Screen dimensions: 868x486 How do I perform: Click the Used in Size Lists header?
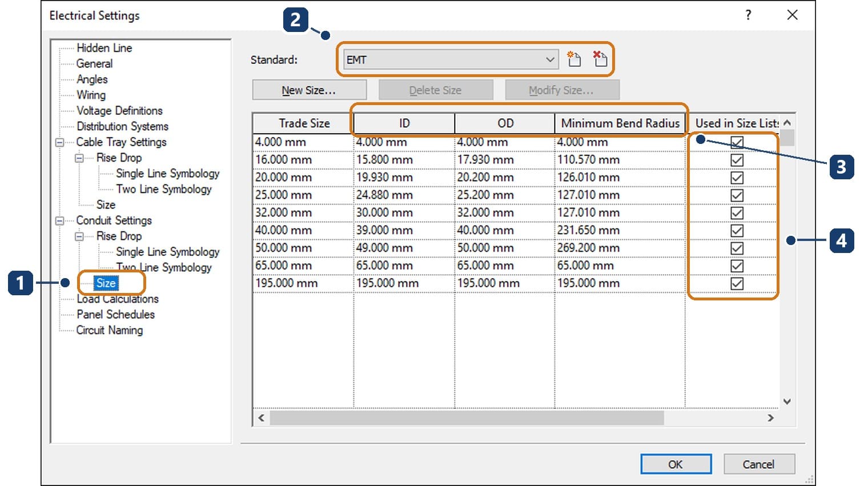coord(733,123)
